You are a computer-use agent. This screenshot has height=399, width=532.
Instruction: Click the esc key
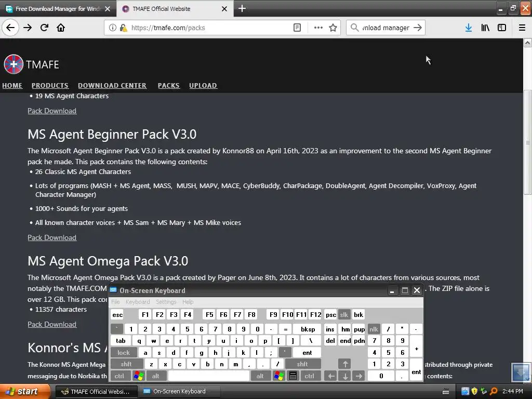click(x=117, y=314)
